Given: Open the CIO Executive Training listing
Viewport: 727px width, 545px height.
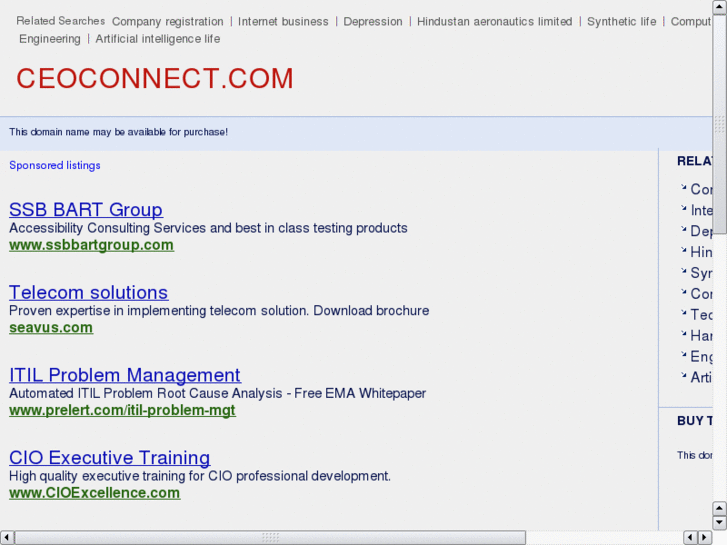Looking at the screenshot, I should pos(109,457).
